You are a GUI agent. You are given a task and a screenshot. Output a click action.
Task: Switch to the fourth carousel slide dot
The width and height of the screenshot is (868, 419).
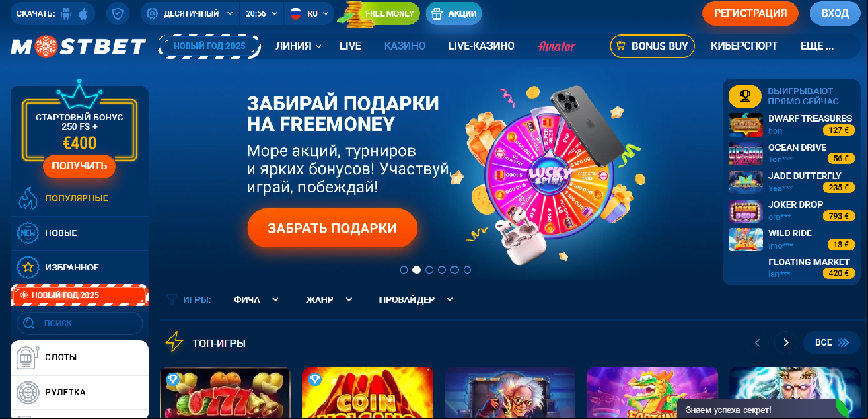click(442, 270)
